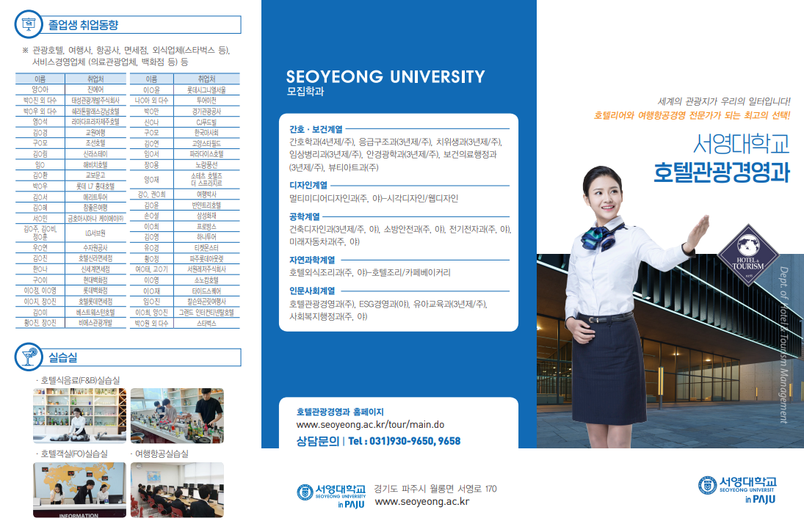Select the 공학계열 section heading
Viewport: 804px width, 532px height.
click(x=305, y=216)
